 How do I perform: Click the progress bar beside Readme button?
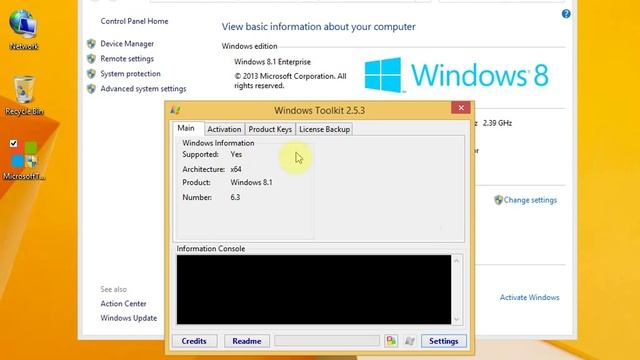327,341
